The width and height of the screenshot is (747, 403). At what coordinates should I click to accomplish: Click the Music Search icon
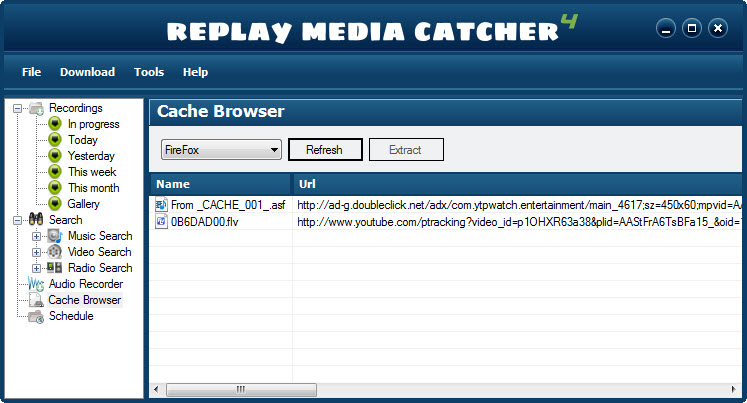pos(55,236)
